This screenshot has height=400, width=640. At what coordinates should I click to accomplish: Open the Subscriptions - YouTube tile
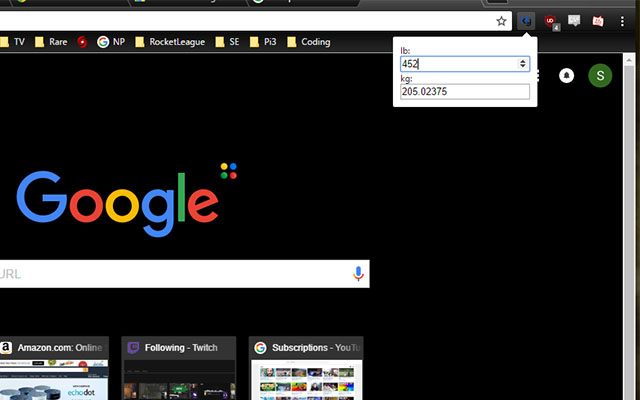(x=306, y=368)
